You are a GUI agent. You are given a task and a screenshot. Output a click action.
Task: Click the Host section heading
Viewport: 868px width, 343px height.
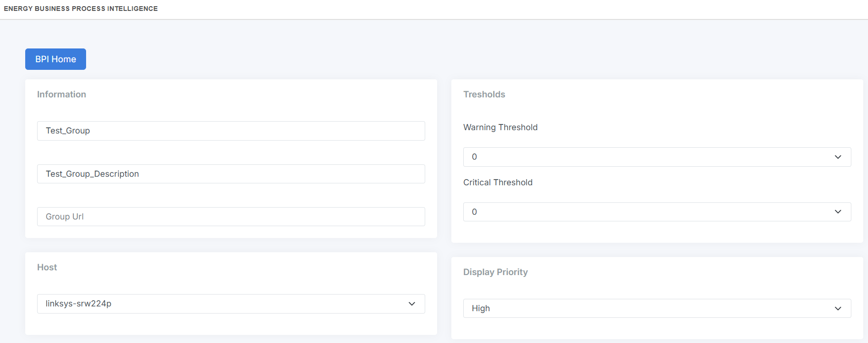(x=47, y=267)
